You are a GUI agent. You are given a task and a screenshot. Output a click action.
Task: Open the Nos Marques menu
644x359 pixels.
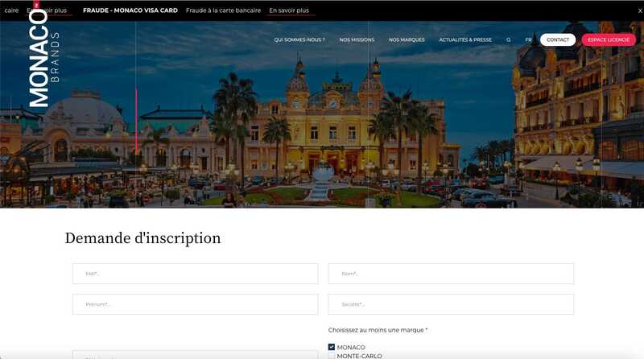click(407, 39)
